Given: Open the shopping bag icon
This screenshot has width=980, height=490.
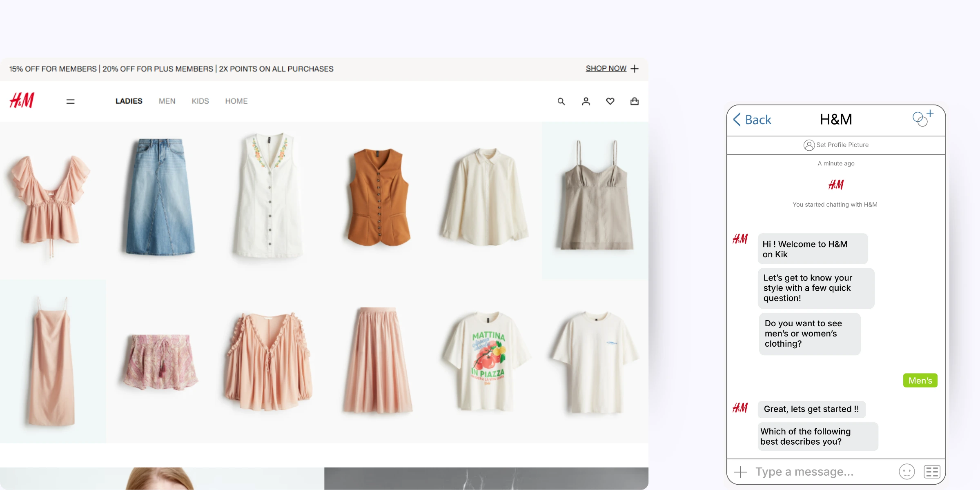Looking at the screenshot, I should coord(635,101).
